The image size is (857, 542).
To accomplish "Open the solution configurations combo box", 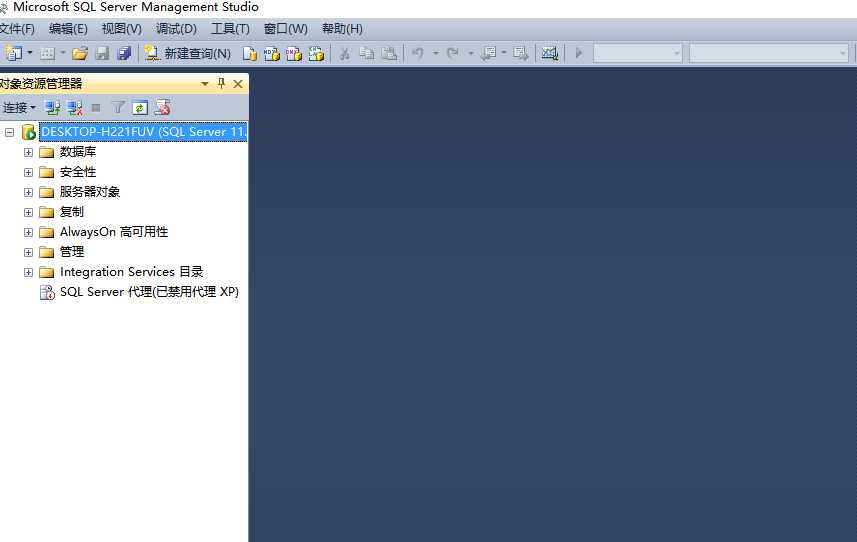I will tap(637, 53).
